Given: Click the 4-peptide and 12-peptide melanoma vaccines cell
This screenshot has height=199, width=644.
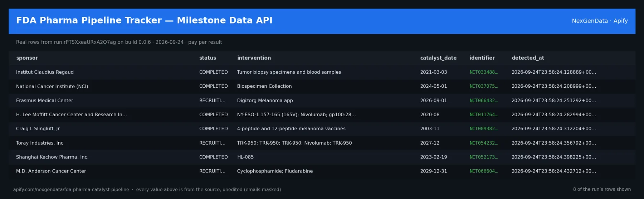Looking at the screenshot, I should click(x=291, y=129).
